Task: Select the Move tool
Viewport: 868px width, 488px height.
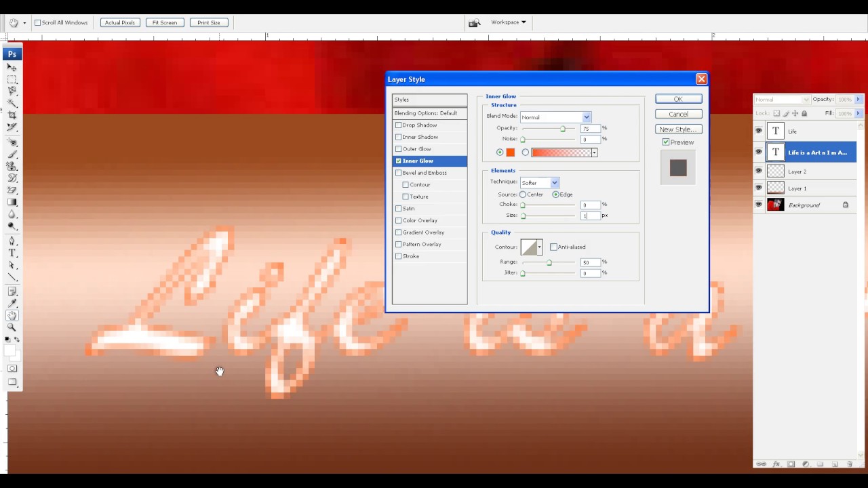Action: [x=12, y=68]
